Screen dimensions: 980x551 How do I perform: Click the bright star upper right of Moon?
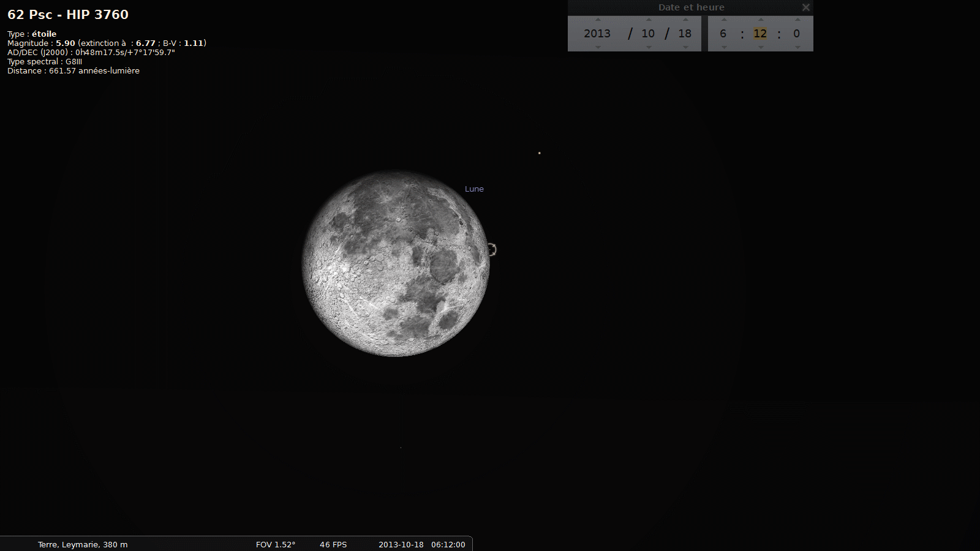click(539, 153)
